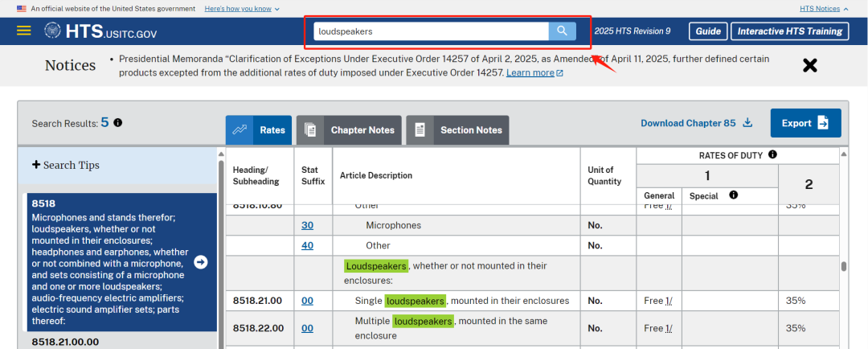Screen dimensions: 868x349
Task: Click the info icon beside Search Results
Action: click(118, 122)
